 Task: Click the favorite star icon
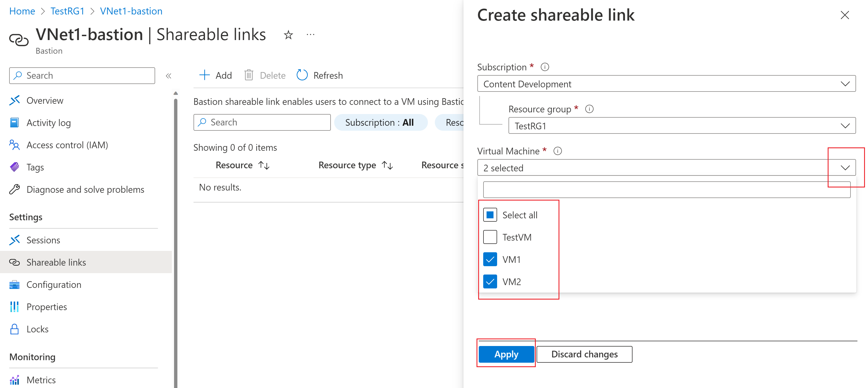coord(288,35)
